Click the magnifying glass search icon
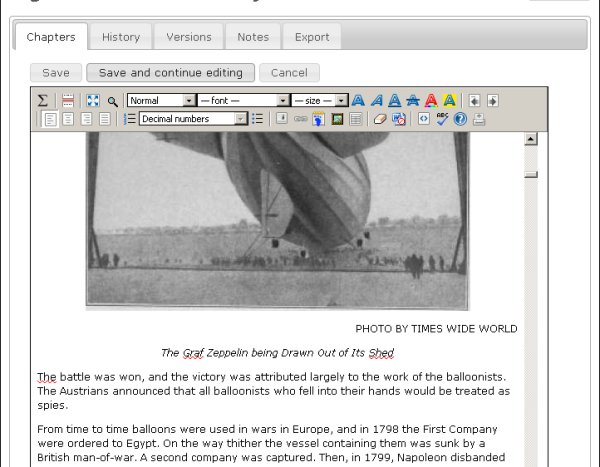Screen dimensions: 600x467 tap(113, 101)
